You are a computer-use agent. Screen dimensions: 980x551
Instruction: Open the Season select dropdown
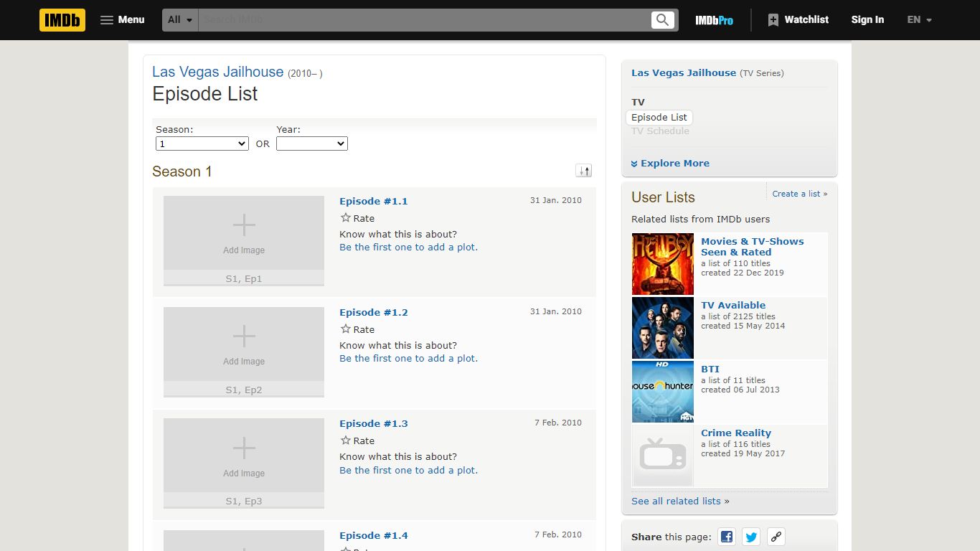[x=202, y=143]
